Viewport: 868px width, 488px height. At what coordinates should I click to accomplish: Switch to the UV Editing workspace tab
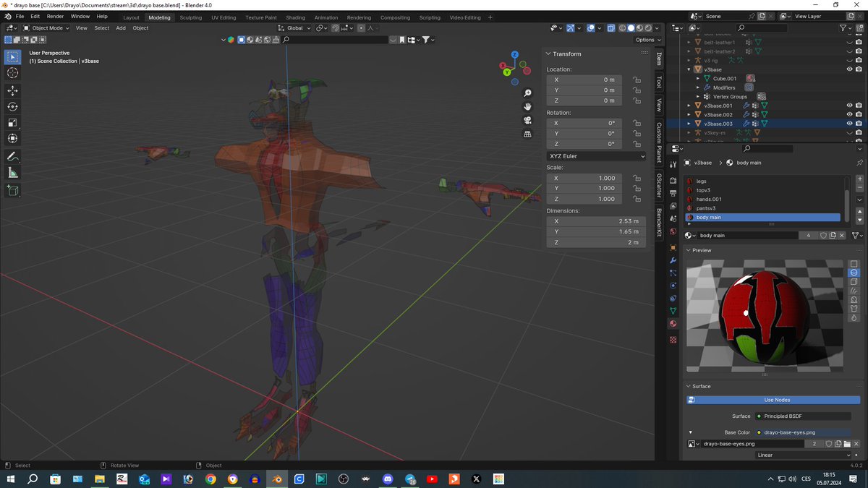point(224,17)
